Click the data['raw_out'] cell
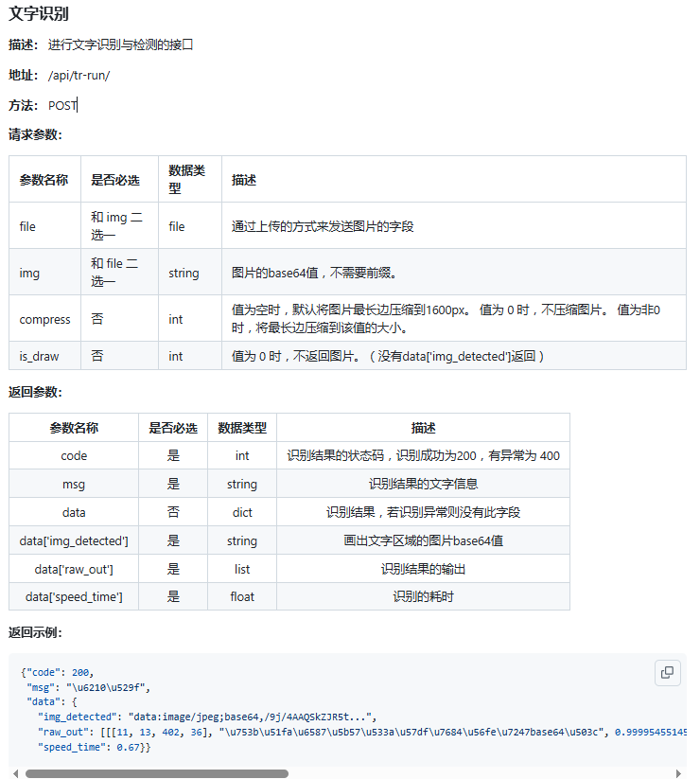700x779 pixels. 74,569
